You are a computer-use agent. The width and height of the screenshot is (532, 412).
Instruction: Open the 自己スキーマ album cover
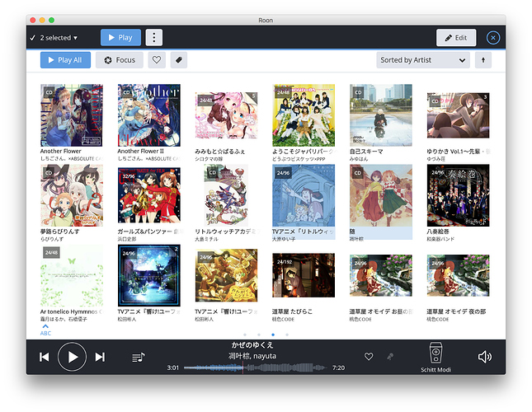[x=381, y=115]
